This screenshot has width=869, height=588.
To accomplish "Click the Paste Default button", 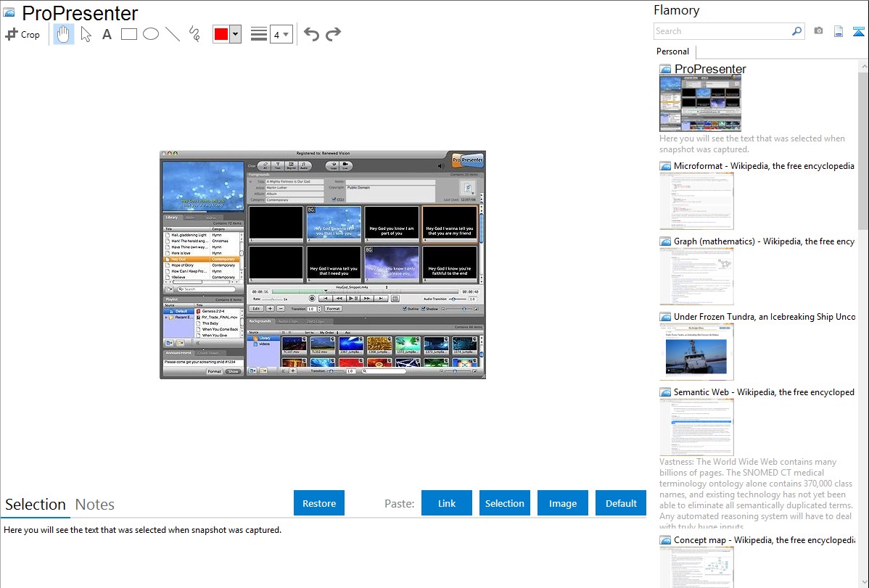I will (621, 502).
